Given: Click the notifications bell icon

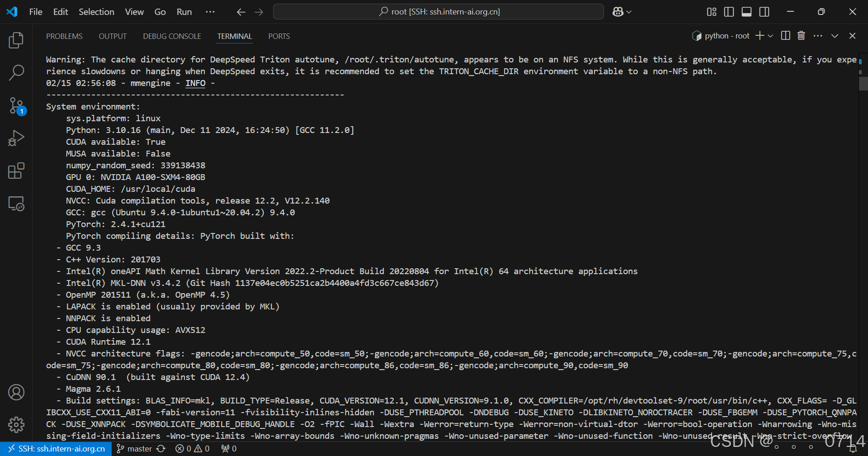Looking at the screenshot, I should (853, 449).
